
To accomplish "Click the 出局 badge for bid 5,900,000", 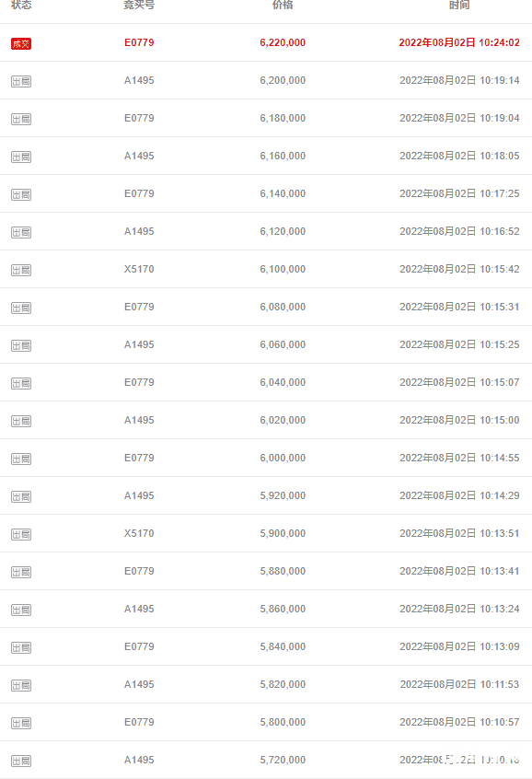I will click(x=21, y=535).
